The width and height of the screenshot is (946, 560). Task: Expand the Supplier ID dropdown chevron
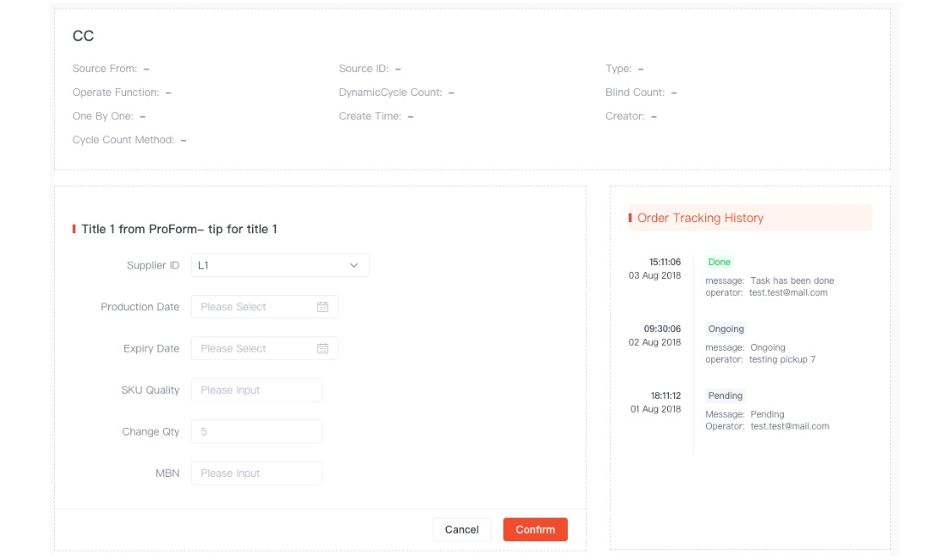(354, 266)
